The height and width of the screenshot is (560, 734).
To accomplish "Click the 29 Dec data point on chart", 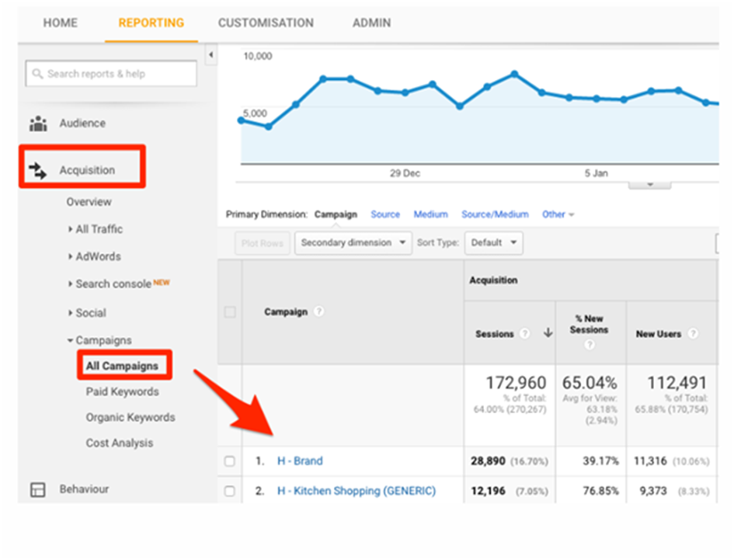I will pyautogui.click(x=405, y=92).
